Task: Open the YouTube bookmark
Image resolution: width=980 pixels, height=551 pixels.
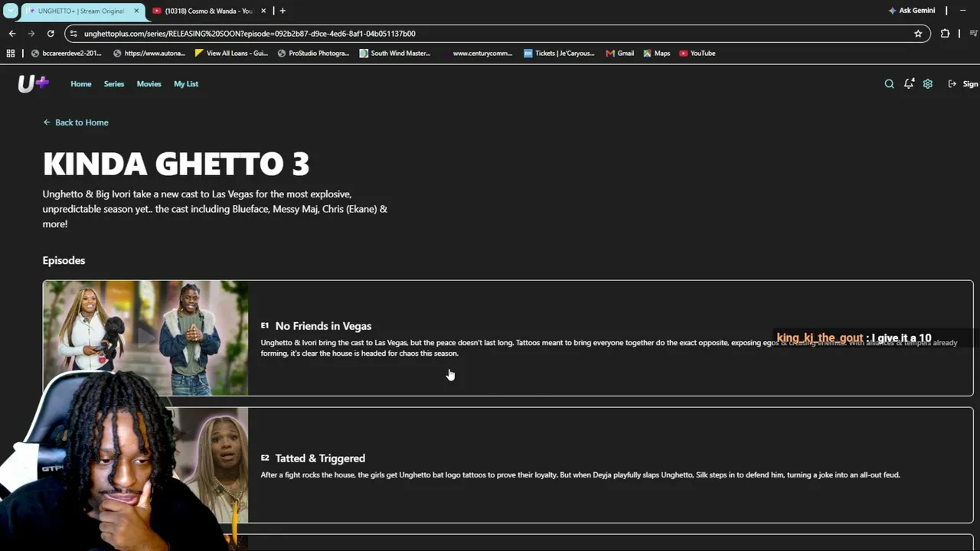Action: coord(697,54)
